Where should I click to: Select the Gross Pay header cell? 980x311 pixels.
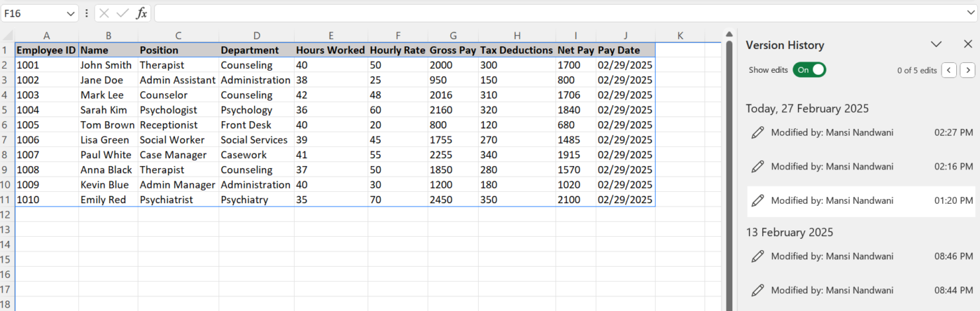click(452, 50)
